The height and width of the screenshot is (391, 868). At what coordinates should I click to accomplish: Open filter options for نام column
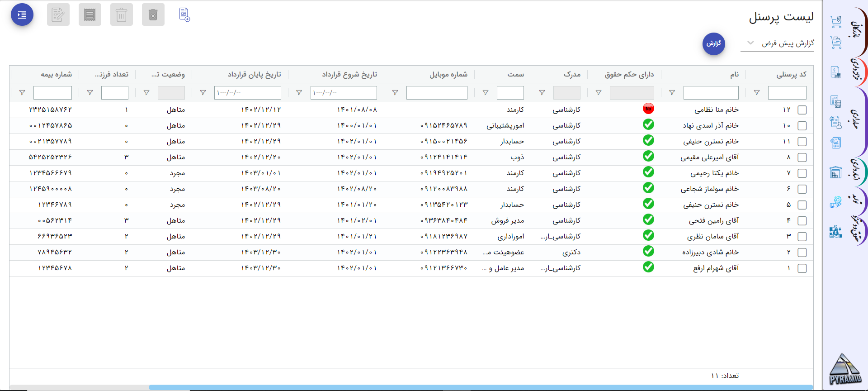coord(672,93)
